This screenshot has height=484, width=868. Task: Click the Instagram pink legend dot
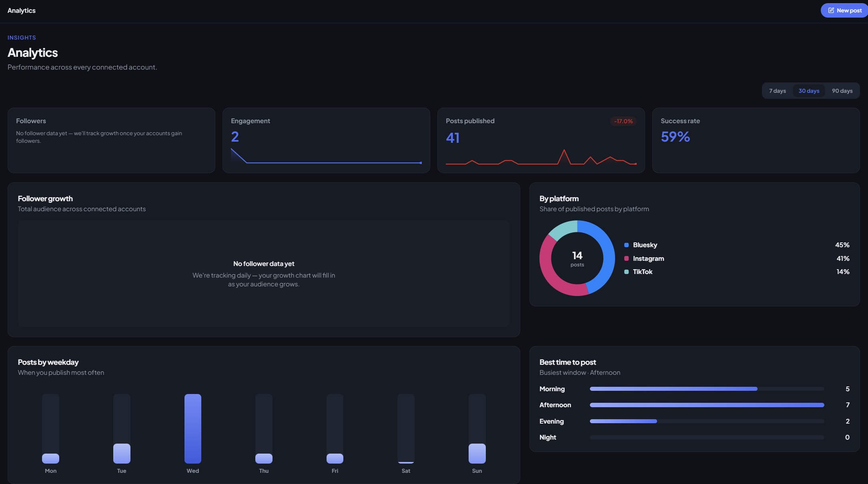click(626, 258)
